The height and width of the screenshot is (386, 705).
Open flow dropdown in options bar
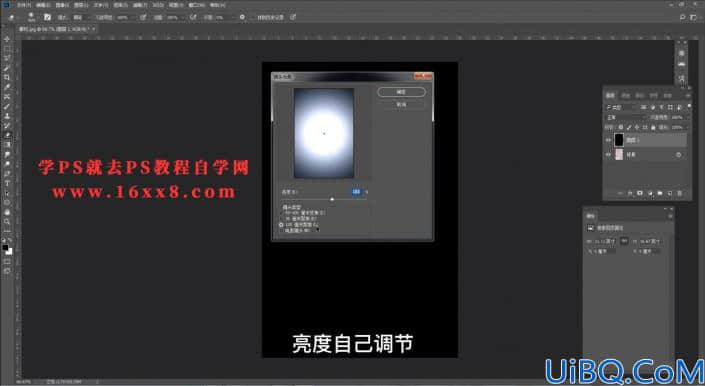tap(184, 17)
